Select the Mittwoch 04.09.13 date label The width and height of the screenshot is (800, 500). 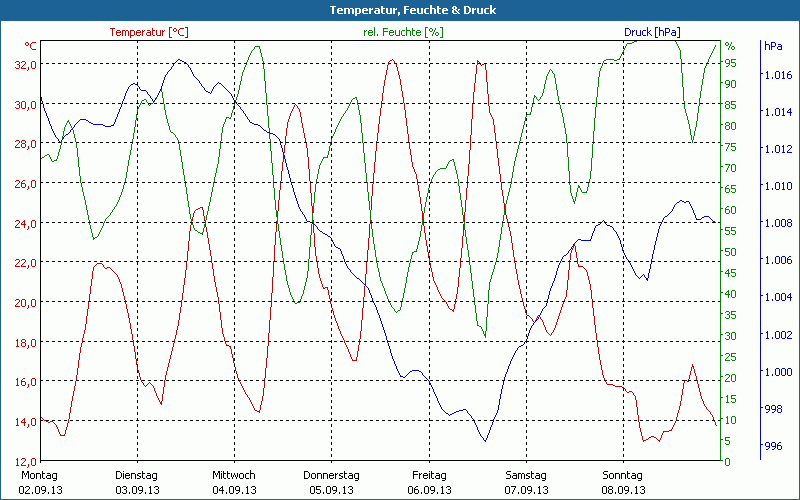point(234,482)
